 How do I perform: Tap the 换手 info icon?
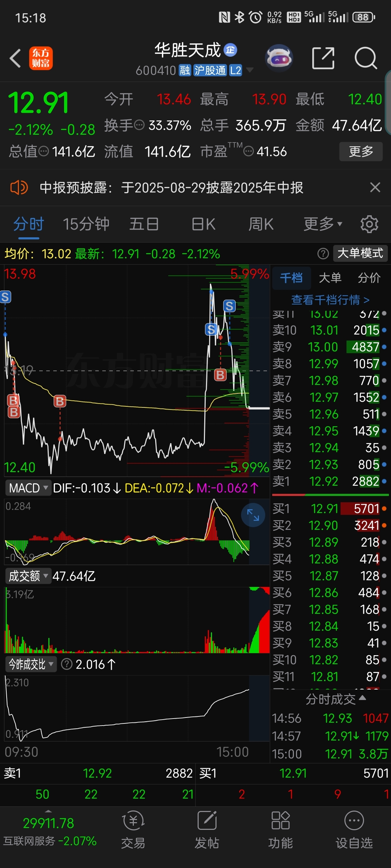click(x=139, y=125)
